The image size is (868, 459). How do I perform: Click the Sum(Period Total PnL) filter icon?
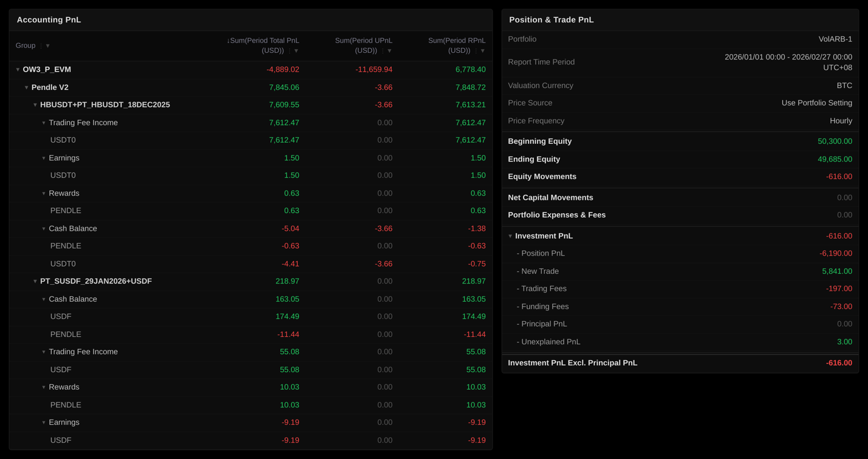(x=296, y=51)
